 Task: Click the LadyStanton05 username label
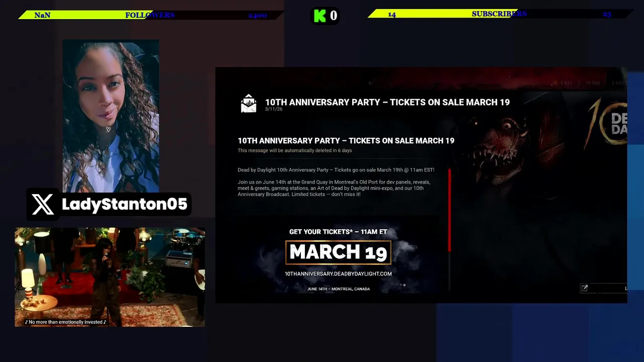(124, 204)
